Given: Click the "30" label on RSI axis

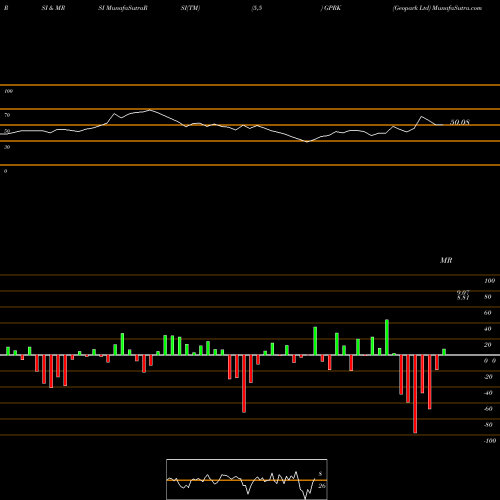Looking at the screenshot, I should click(x=7, y=147).
